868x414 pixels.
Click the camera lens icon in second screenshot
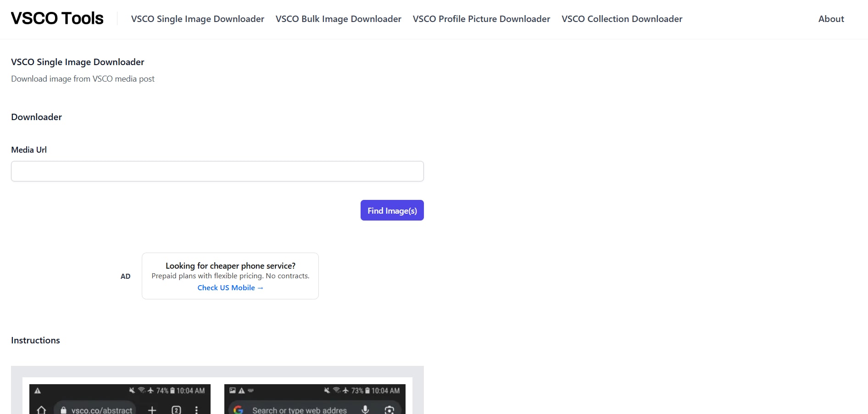[x=389, y=410]
